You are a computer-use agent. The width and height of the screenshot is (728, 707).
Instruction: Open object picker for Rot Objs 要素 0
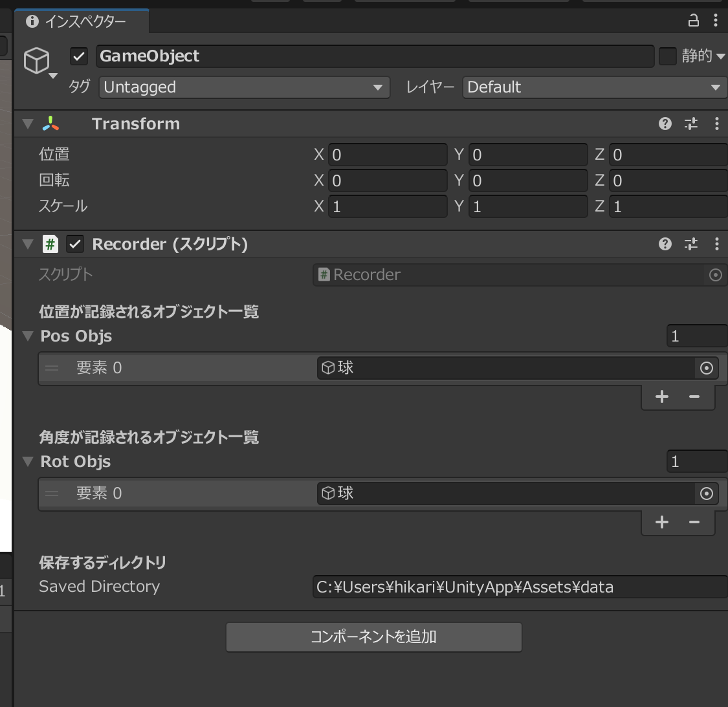pos(707,494)
